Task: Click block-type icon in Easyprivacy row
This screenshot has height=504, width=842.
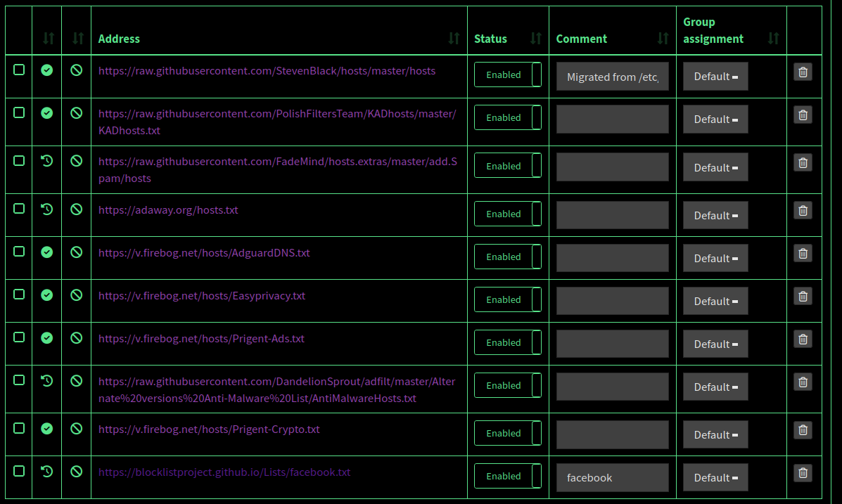Action: (77, 295)
